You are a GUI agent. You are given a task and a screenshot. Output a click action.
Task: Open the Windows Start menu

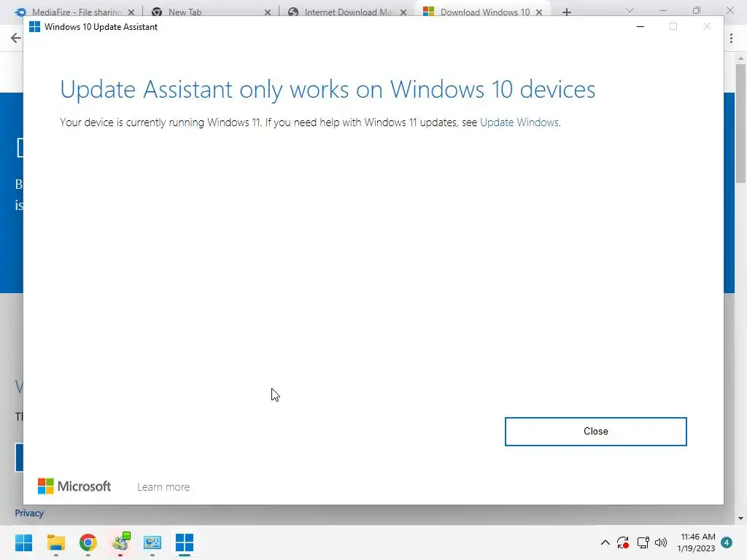(24, 542)
